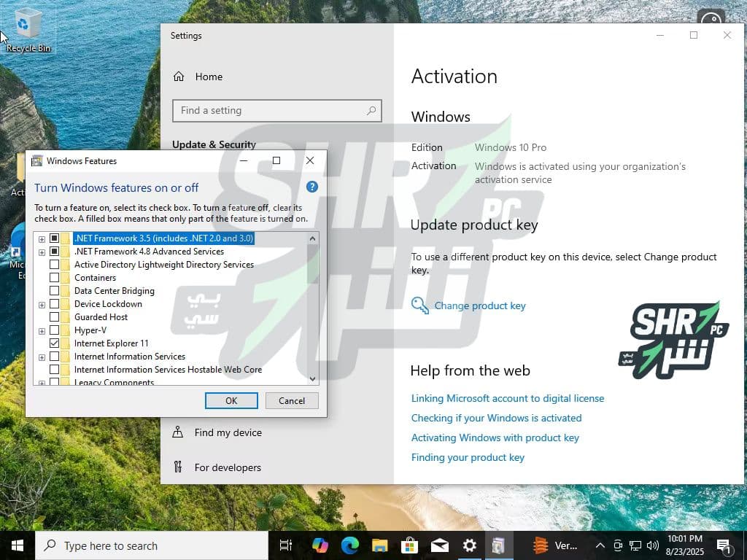The height and width of the screenshot is (560, 747).
Task: Enable the Containers feature checkbox
Action: (54, 277)
